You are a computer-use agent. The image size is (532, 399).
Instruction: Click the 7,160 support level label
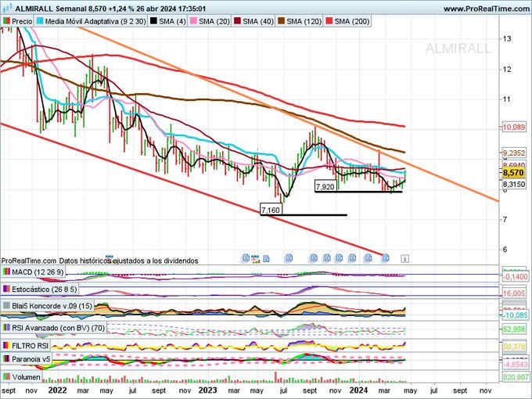click(271, 210)
